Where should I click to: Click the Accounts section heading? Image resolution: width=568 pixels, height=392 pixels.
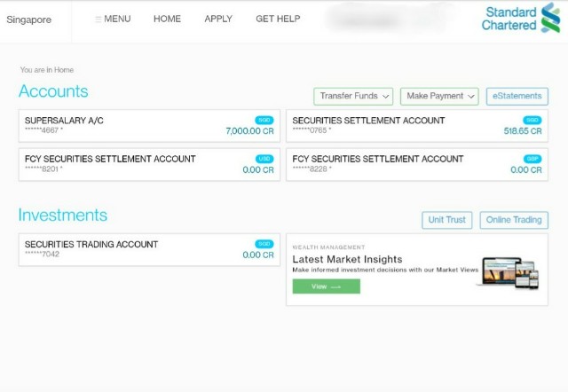pyautogui.click(x=53, y=91)
